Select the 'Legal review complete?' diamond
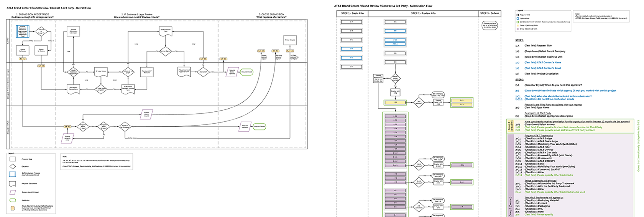Viewport: 644px width, 217px height. (x=100, y=89)
